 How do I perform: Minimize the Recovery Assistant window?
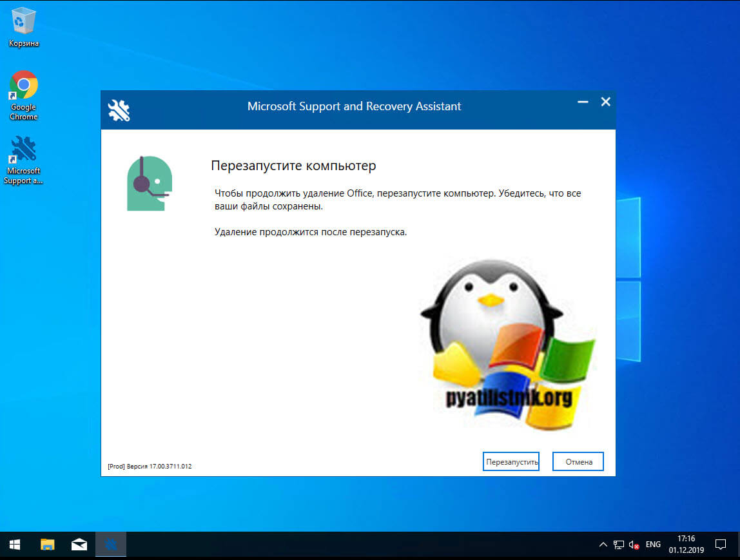[x=583, y=102]
